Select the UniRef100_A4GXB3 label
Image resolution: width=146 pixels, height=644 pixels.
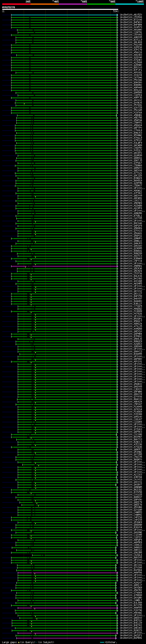coord(131,55)
